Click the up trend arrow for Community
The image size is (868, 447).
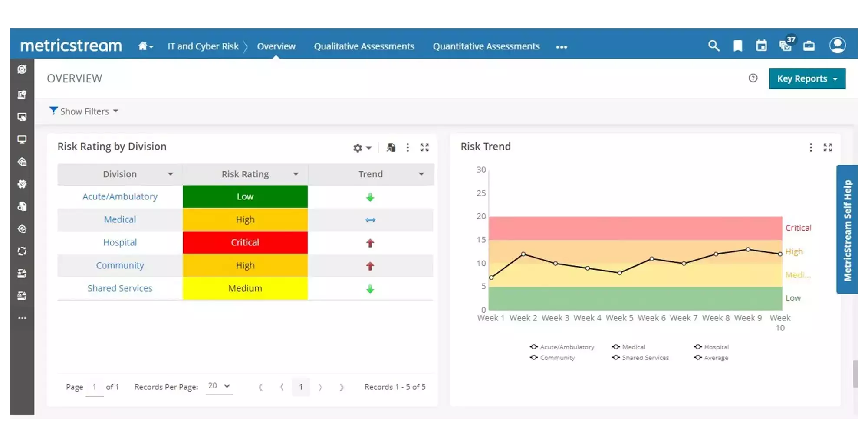(370, 266)
